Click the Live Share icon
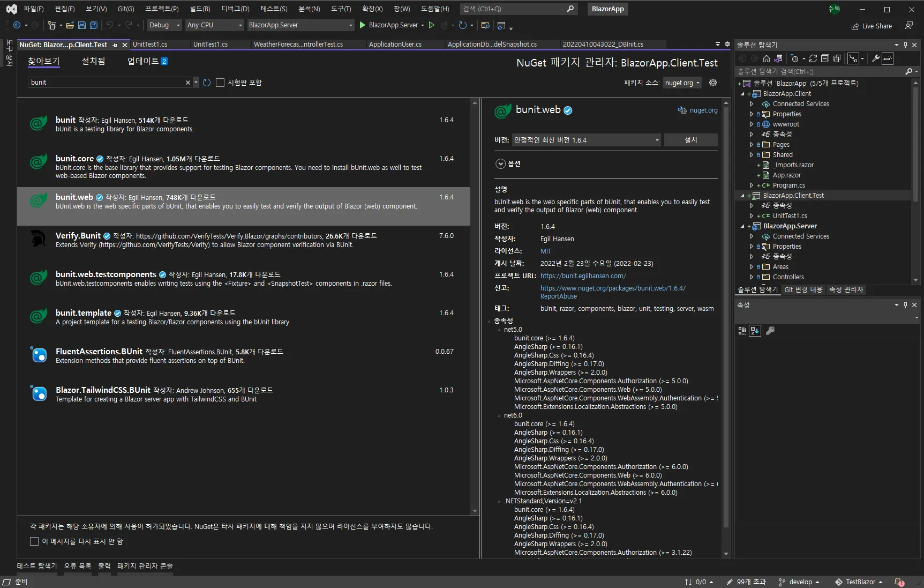 855,26
